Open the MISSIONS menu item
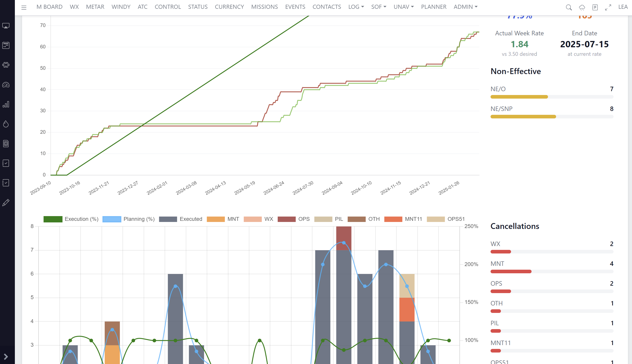The width and height of the screenshot is (632, 364). (265, 7)
